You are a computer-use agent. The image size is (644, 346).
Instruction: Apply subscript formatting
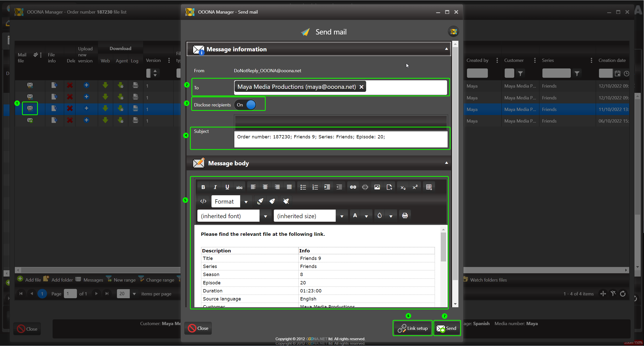point(403,187)
